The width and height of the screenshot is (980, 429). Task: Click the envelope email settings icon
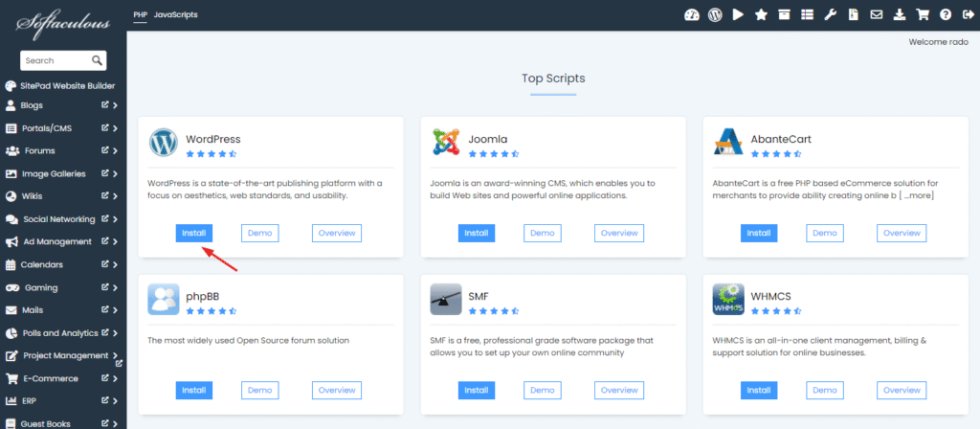[876, 14]
